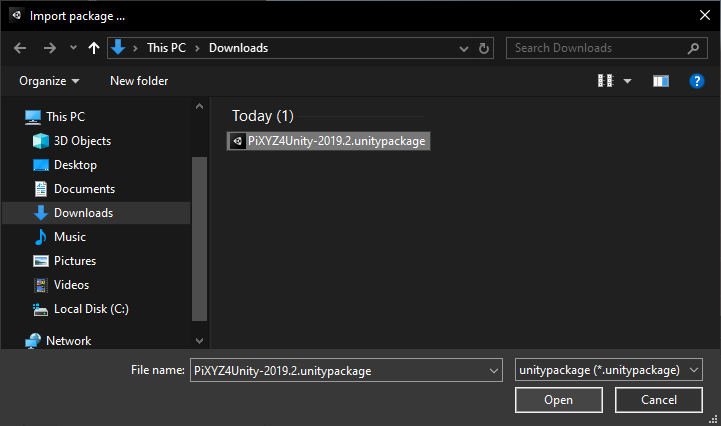The image size is (721, 426).
Task: Go up one folder level
Action: pyautogui.click(x=94, y=48)
